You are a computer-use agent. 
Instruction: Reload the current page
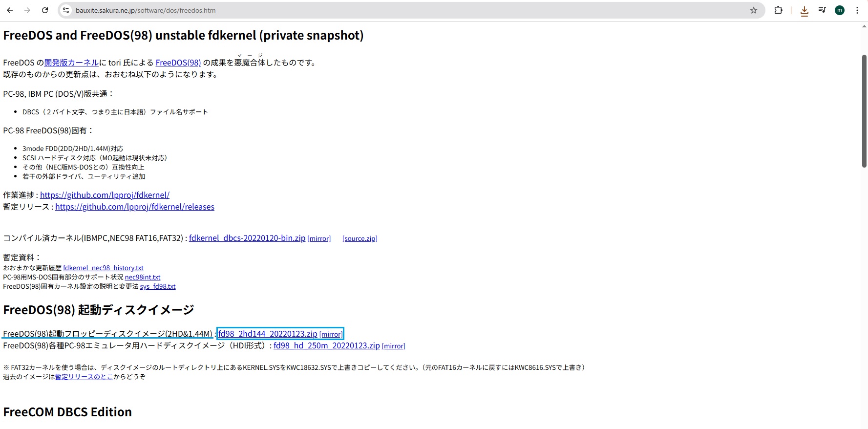click(45, 10)
